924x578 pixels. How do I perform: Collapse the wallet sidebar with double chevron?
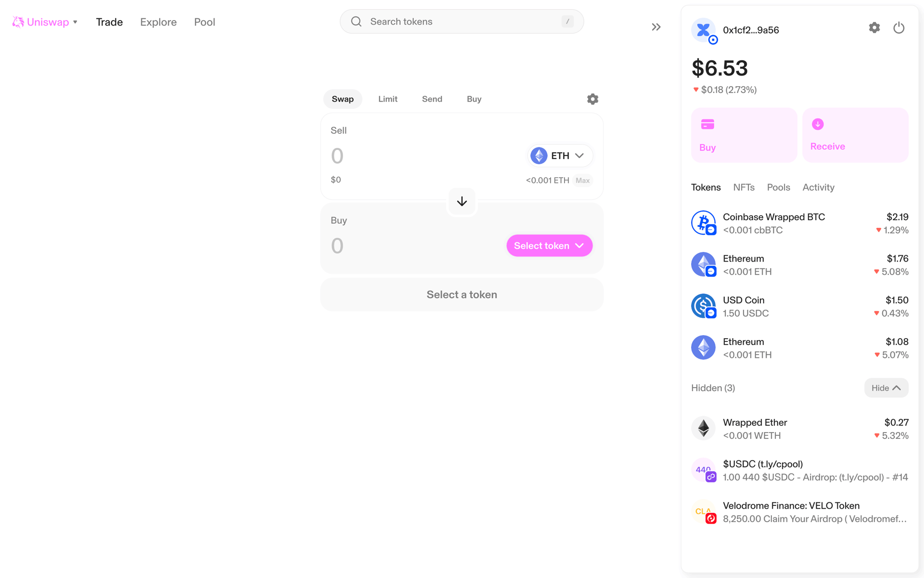click(656, 27)
